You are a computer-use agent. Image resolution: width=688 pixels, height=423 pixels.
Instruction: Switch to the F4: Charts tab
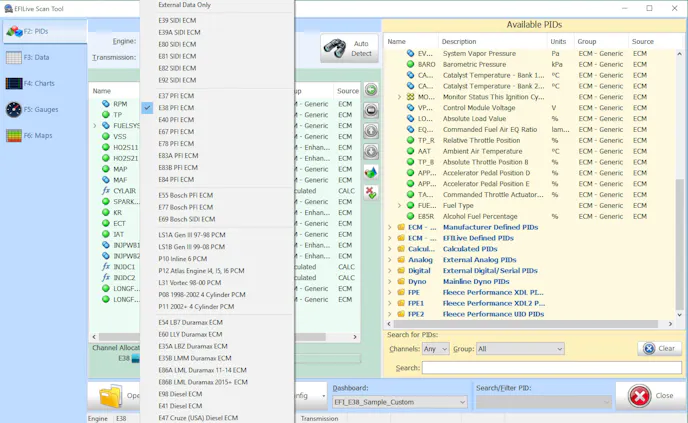(x=38, y=84)
